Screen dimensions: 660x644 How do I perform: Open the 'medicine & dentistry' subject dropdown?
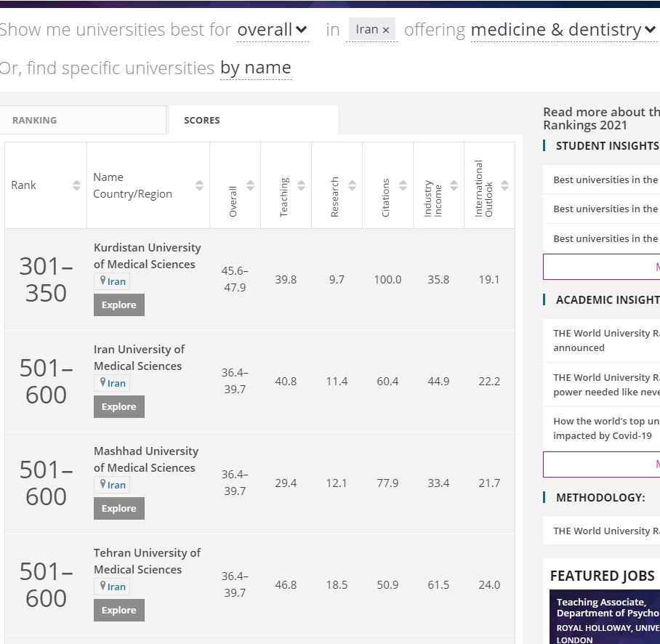coord(563,30)
